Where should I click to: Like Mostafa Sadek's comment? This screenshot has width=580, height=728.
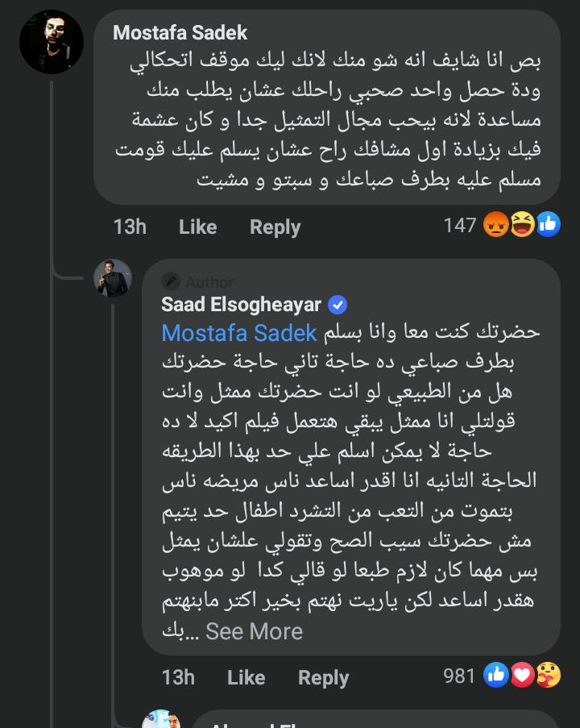point(197,227)
